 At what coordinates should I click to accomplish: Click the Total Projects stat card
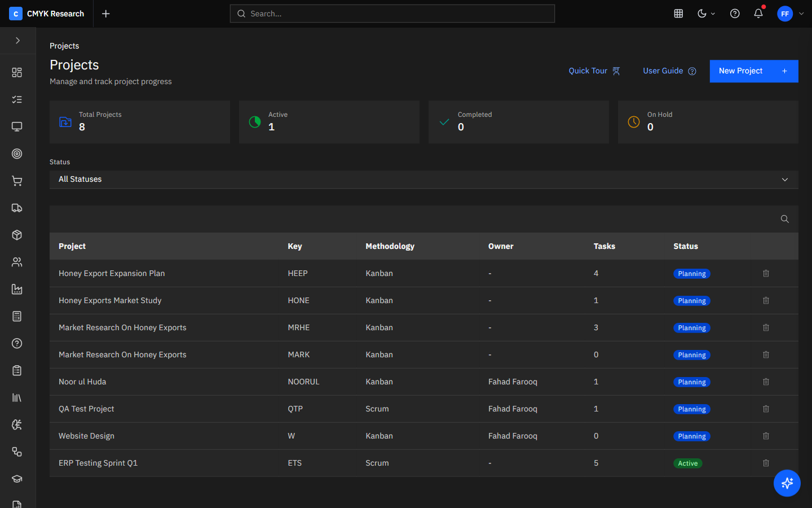140,122
